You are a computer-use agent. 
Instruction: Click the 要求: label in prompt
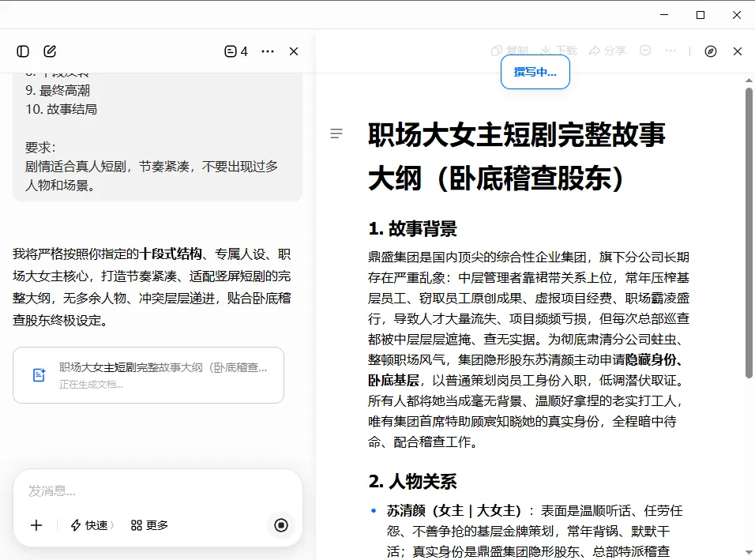40,148
